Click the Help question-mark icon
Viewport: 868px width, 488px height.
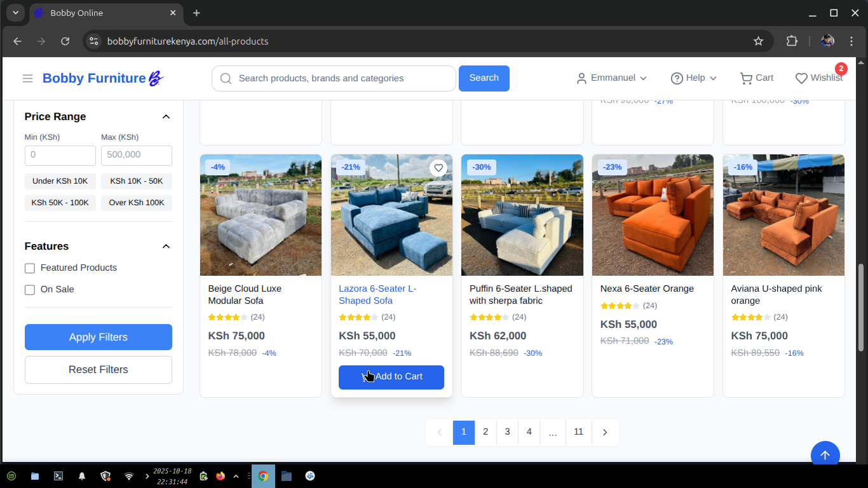tap(677, 78)
